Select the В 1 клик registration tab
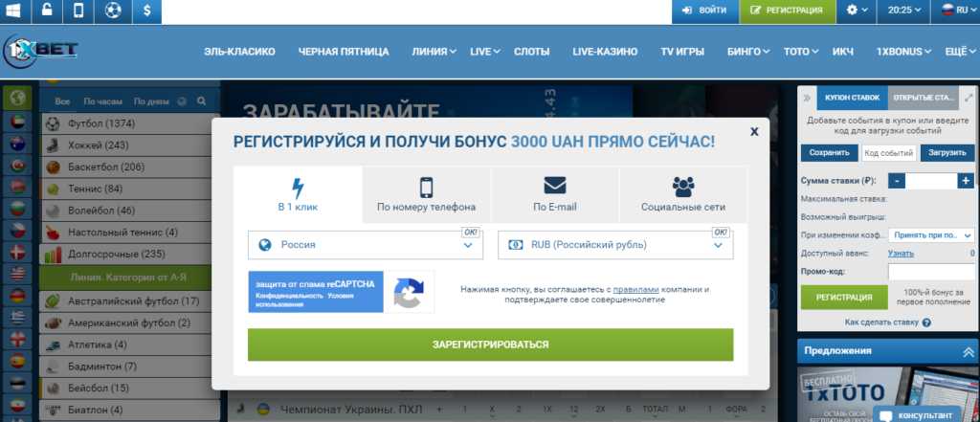Screen dimensions: 980x422 click(299, 194)
